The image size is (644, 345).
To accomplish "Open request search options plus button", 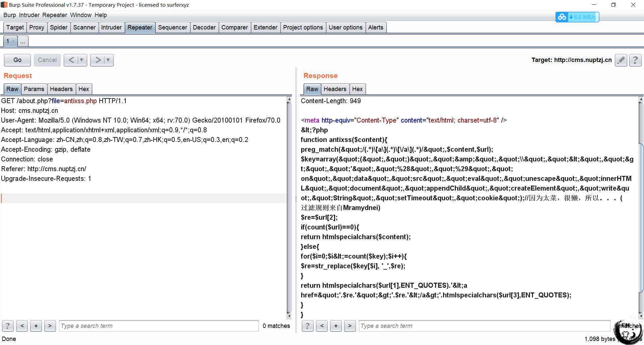I will pyautogui.click(x=36, y=326).
